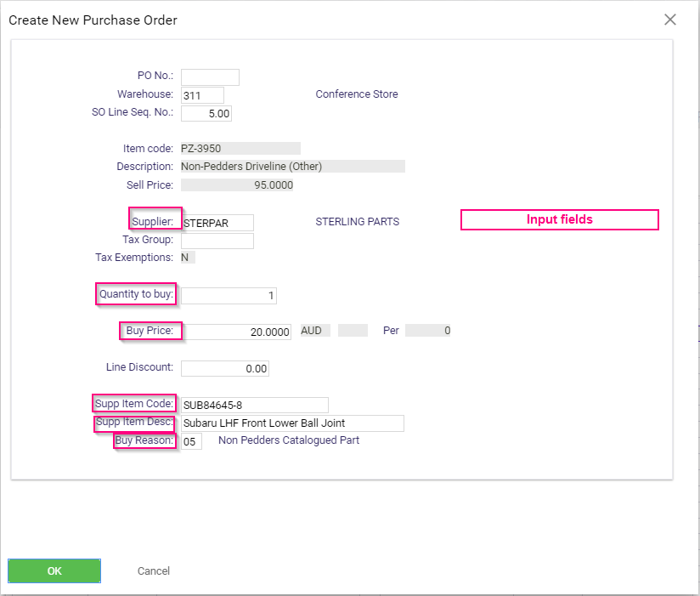The width and height of the screenshot is (700, 596).
Task: Confirm with the green OK button
Action: pos(54,570)
